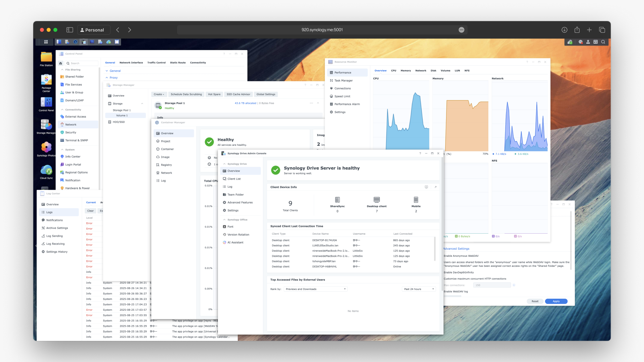Click Drive client table scrollbar
644x362 pixels.
pos(435,249)
